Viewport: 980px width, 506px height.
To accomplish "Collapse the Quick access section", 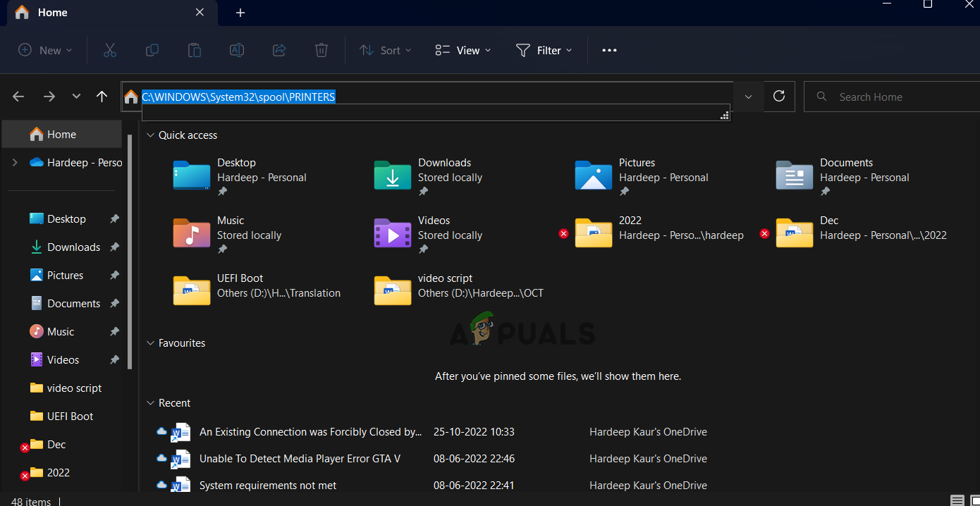I will click(x=150, y=135).
